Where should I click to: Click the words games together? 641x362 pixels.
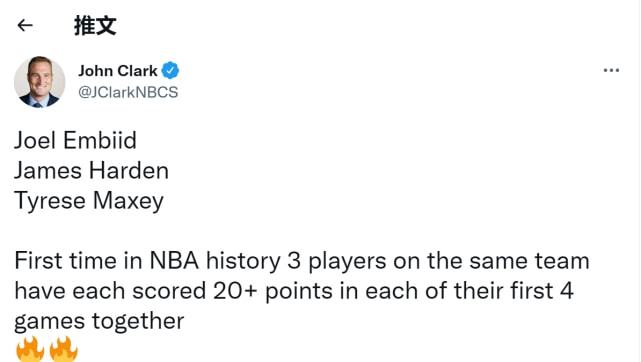tap(99, 322)
